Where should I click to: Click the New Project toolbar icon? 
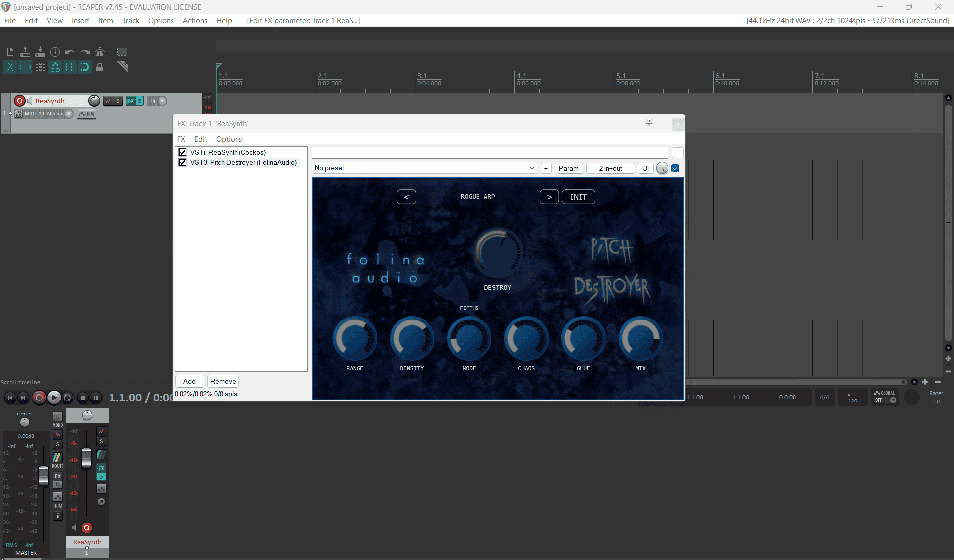click(10, 52)
